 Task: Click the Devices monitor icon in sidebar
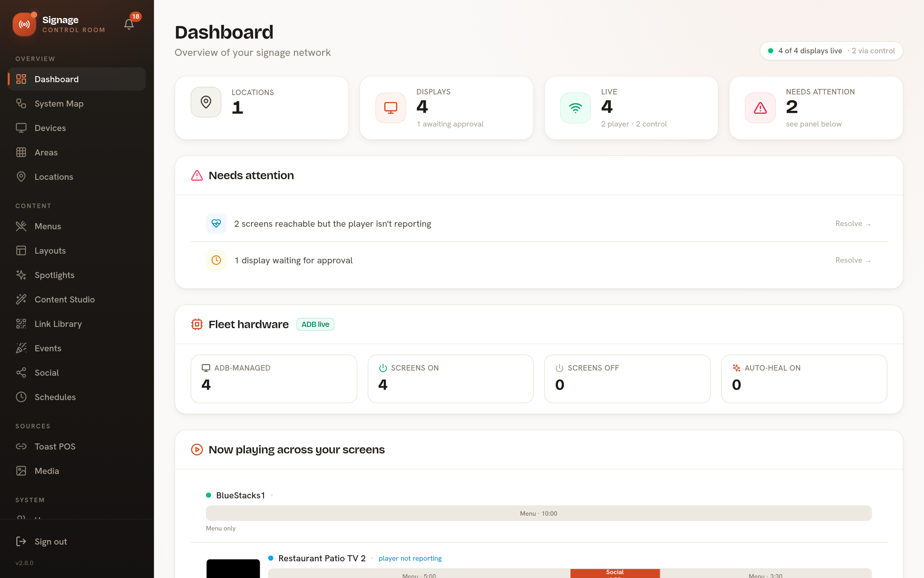tap(21, 128)
